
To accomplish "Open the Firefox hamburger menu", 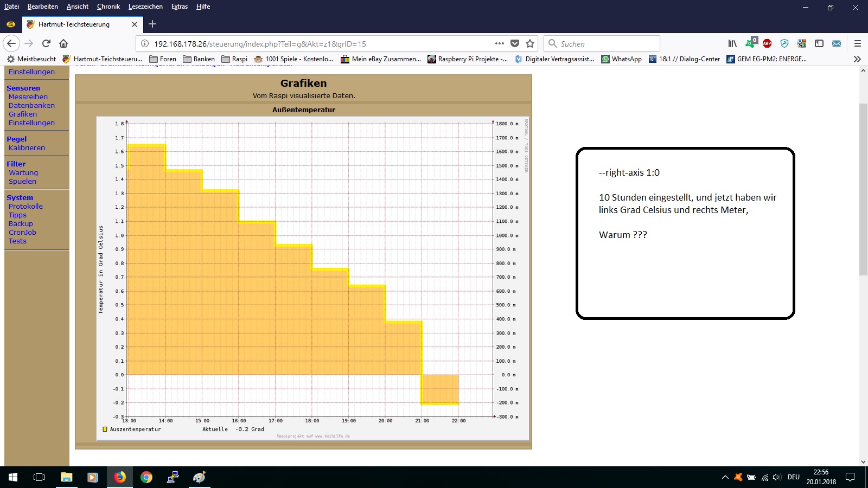I will click(858, 43).
